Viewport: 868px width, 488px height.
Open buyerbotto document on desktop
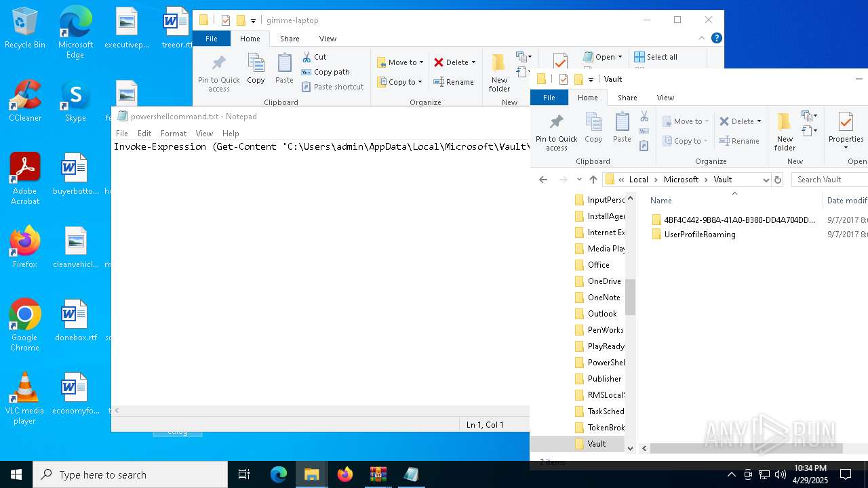tap(75, 174)
